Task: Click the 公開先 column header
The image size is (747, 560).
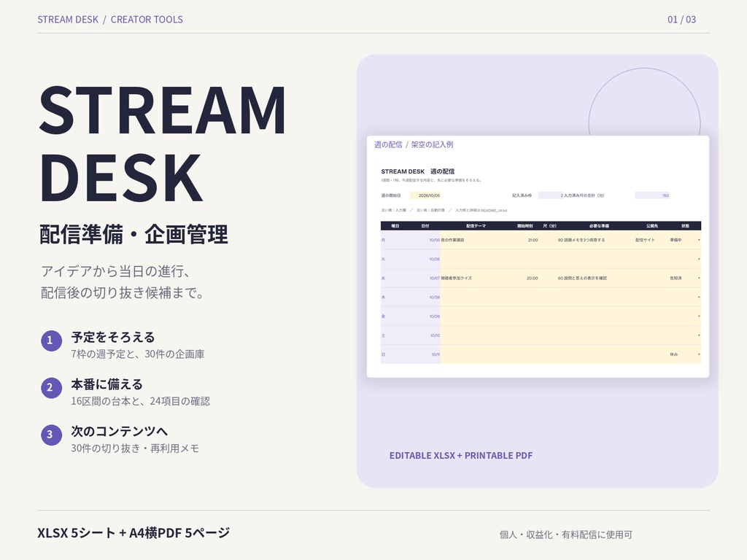Action: (x=652, y=226)
